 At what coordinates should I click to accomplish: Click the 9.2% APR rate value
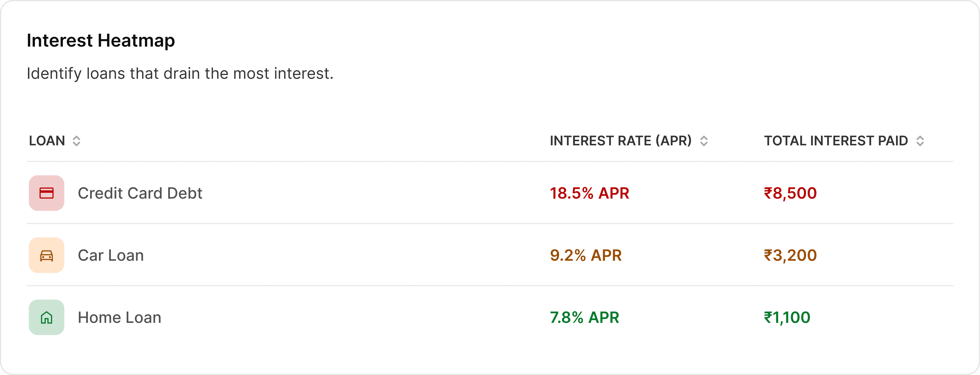pos(586,255)
